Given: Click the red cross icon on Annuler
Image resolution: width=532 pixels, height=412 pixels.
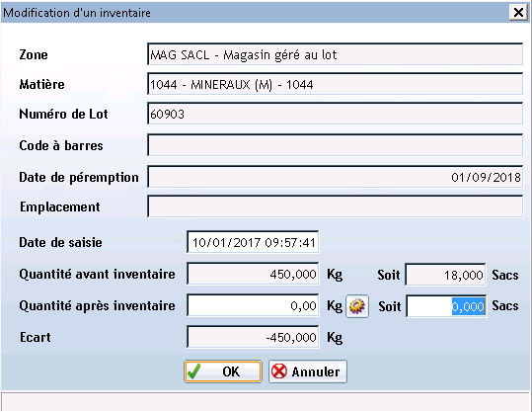Looking at the screenshot, I should coord(279,371).
